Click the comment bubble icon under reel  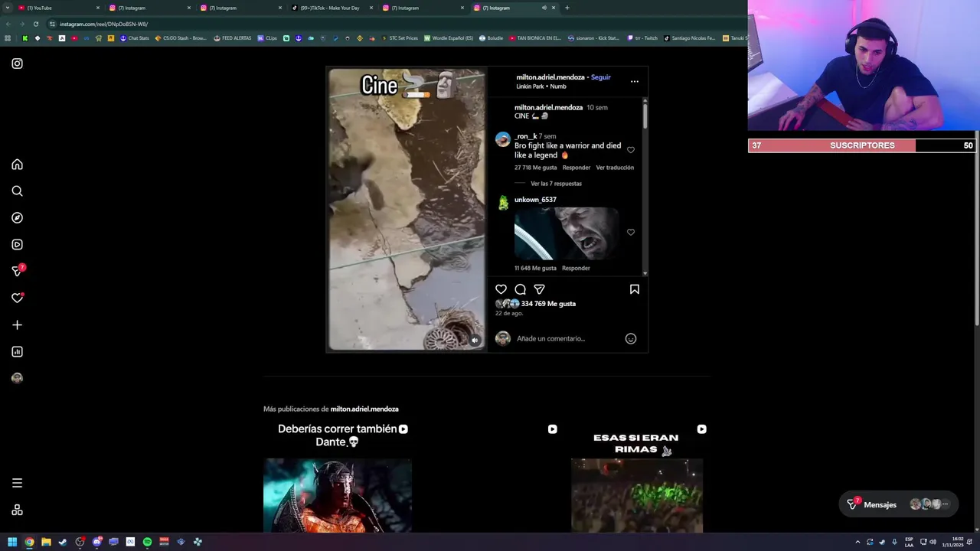pyautogui.click(x=520, y=289)
